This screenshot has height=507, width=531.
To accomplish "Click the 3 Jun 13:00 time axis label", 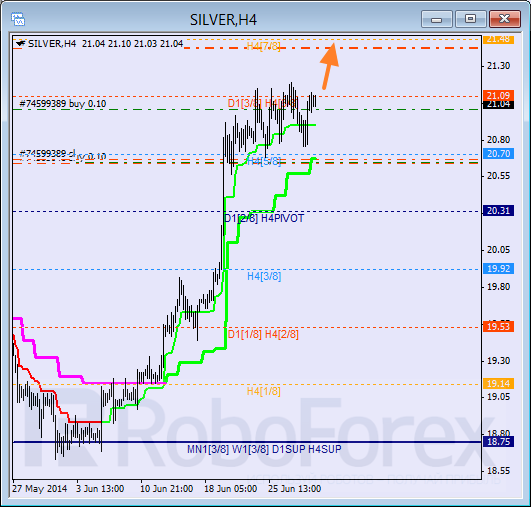I will pos(100,489).
